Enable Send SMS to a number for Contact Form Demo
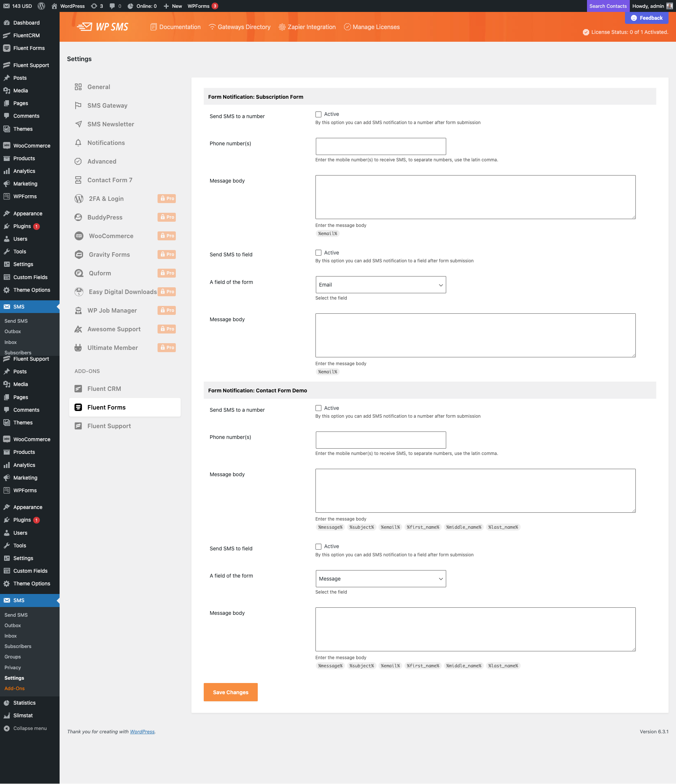 pyautogui.click(x=318, y=408)
